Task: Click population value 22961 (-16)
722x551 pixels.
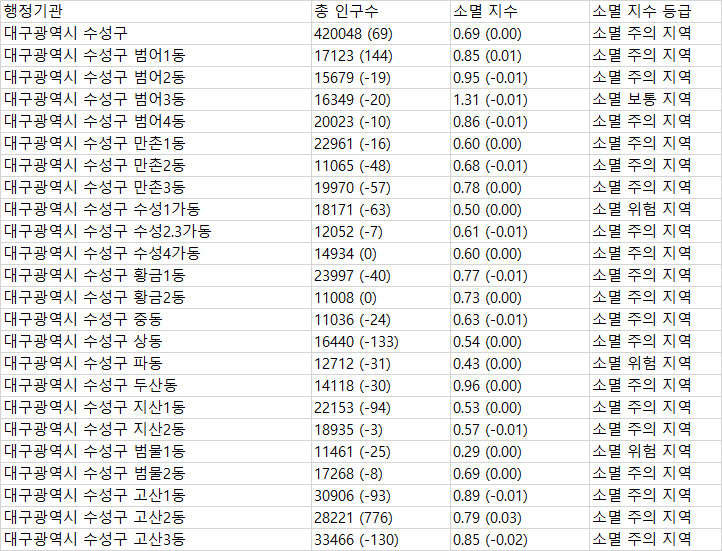Action: click(352, 144)
